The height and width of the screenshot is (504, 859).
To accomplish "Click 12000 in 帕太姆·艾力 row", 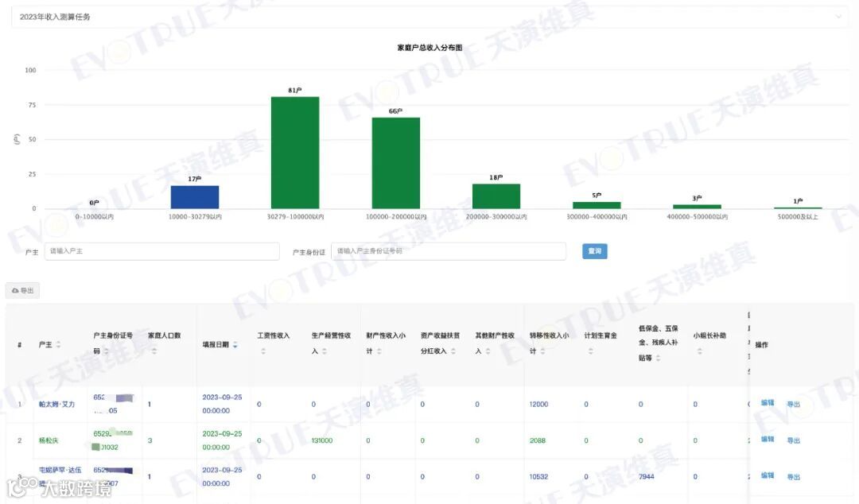I will coord(538,405).
